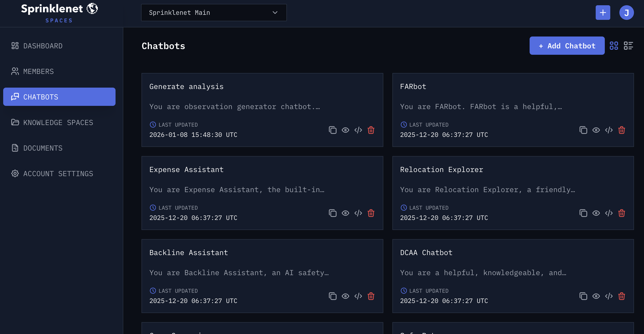Select the Chatbots tab in sidebar
Viewport: 644px width, 334px height.
coord(41,97)
